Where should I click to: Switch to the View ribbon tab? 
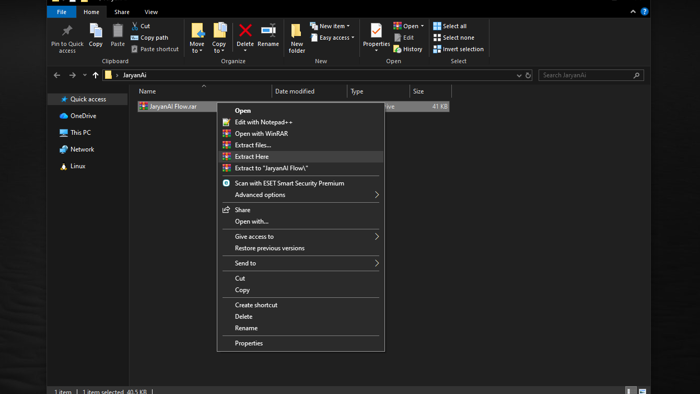(x=151, y=12)
